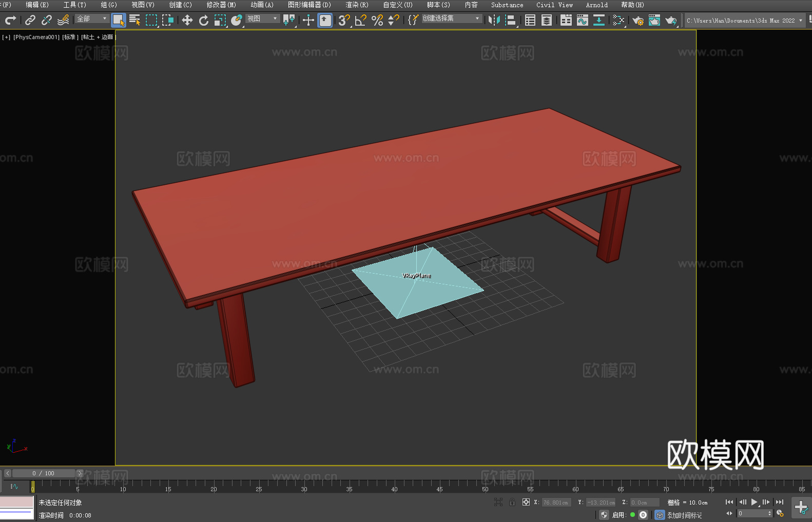Open 工具(T) menu
812x522 pixels.
coord(75,5)
